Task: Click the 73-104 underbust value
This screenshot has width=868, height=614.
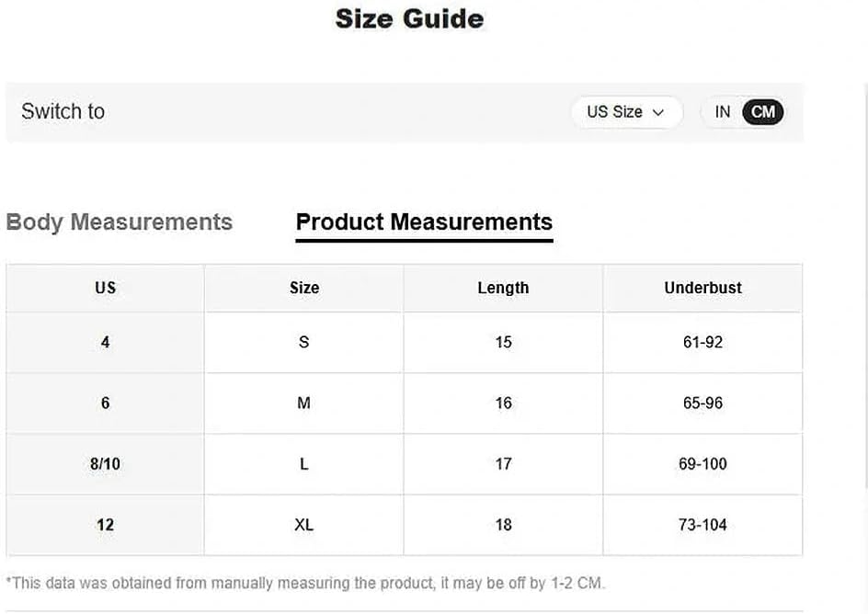Action: tap(702, 525)
